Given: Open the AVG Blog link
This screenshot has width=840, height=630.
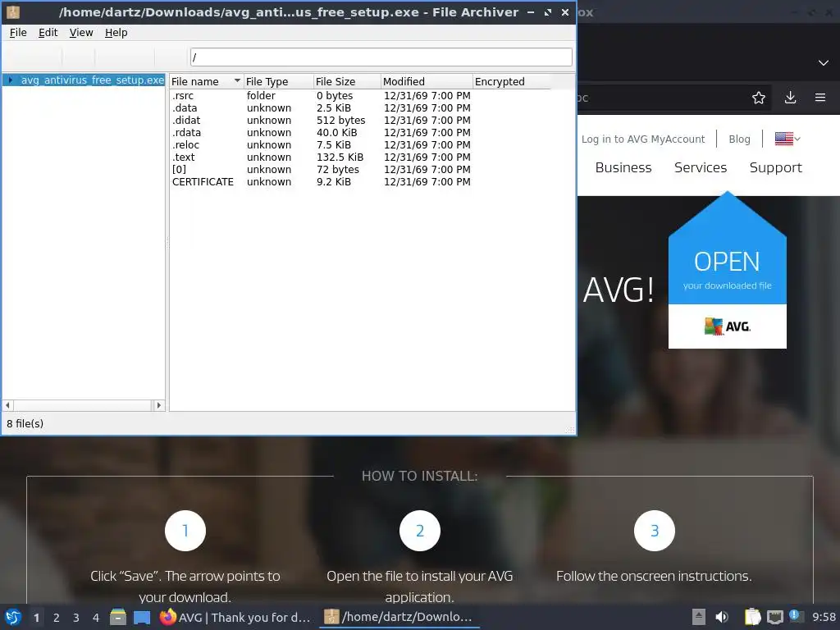Looking at the screenshot, I should pyautogui.click(x=739, y=139).
